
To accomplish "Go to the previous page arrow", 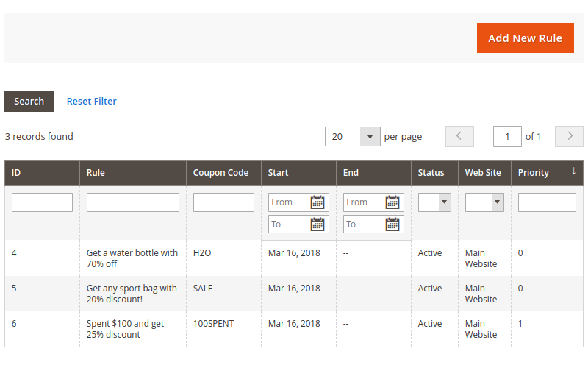I will click(x=459, y=136).
